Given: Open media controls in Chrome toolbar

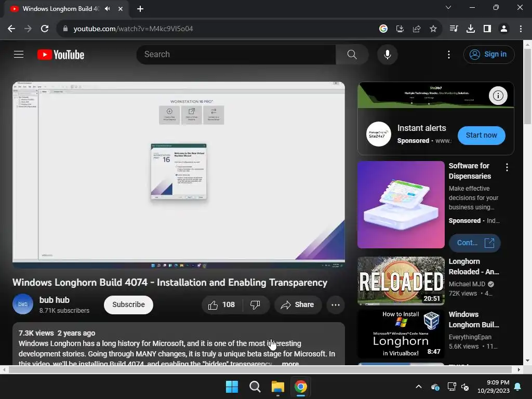Looking at the screenshot, I should 454,29.
